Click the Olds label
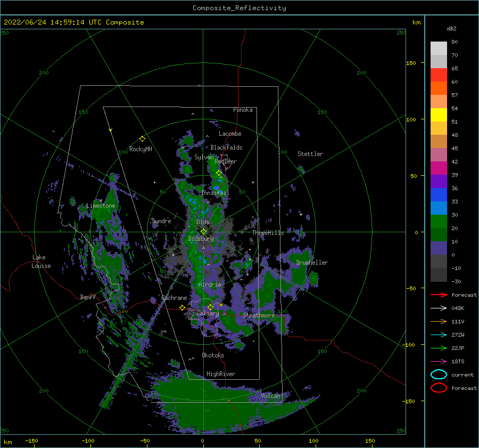This screenshot has height=448, width=479. (203, 222)
